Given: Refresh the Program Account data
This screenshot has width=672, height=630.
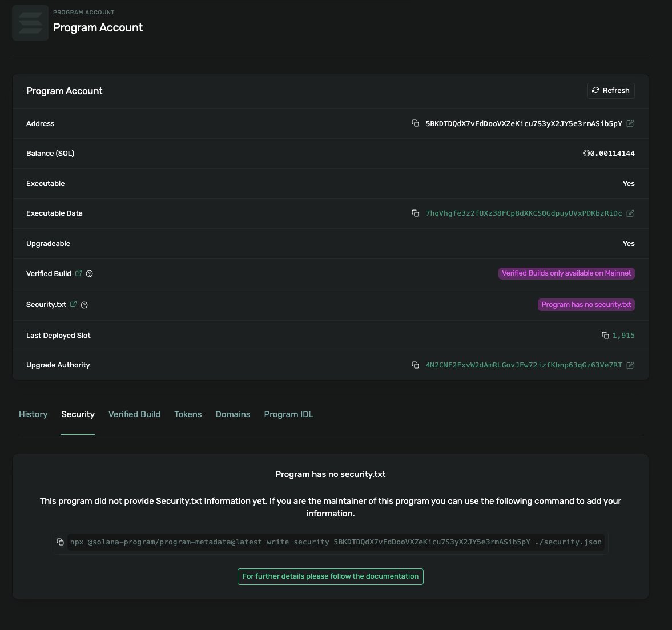Looking at the screenshot, I should coord(610,90).
